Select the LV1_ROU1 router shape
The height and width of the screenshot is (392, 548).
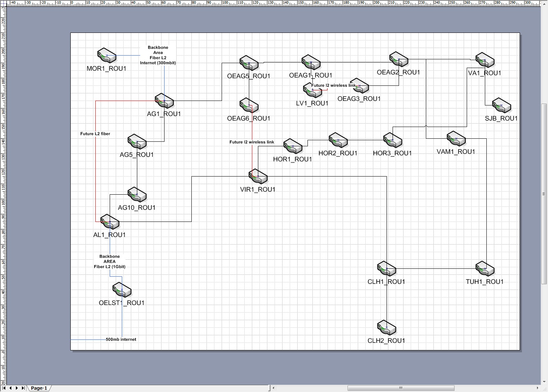pos(313,91)
